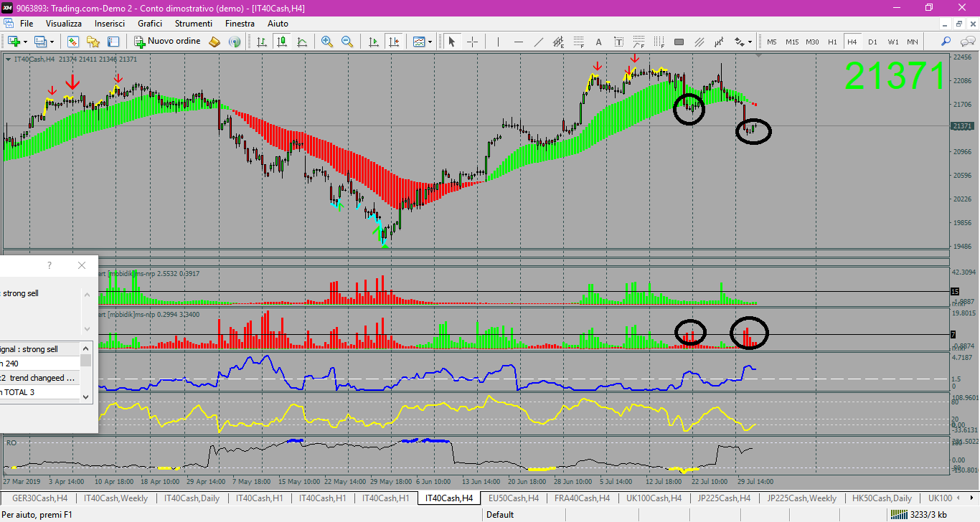
Task: Switch to candlestick chart mode
Action: click(283, 42)
